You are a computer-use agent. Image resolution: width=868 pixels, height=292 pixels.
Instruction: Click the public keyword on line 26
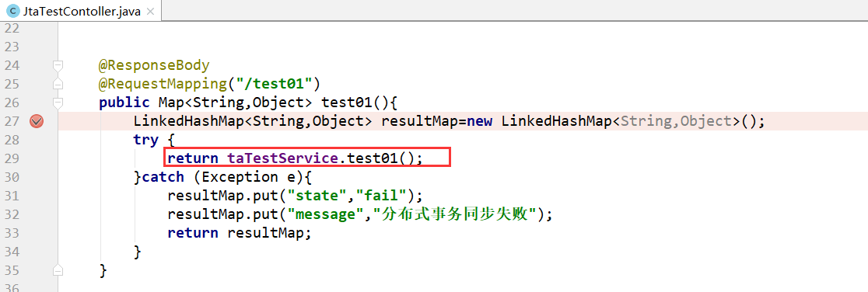tap(124, 103)
